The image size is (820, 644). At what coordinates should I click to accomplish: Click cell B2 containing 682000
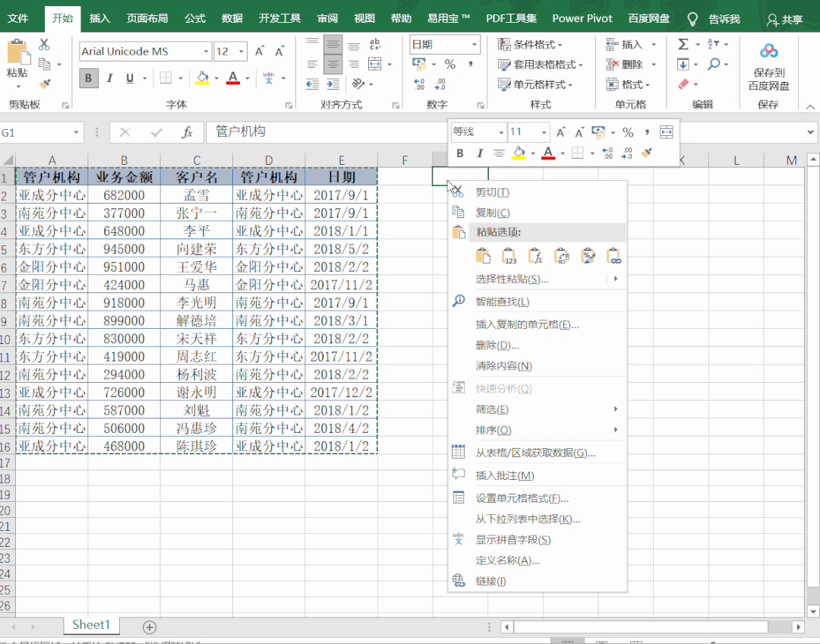(x=124, y=195)
